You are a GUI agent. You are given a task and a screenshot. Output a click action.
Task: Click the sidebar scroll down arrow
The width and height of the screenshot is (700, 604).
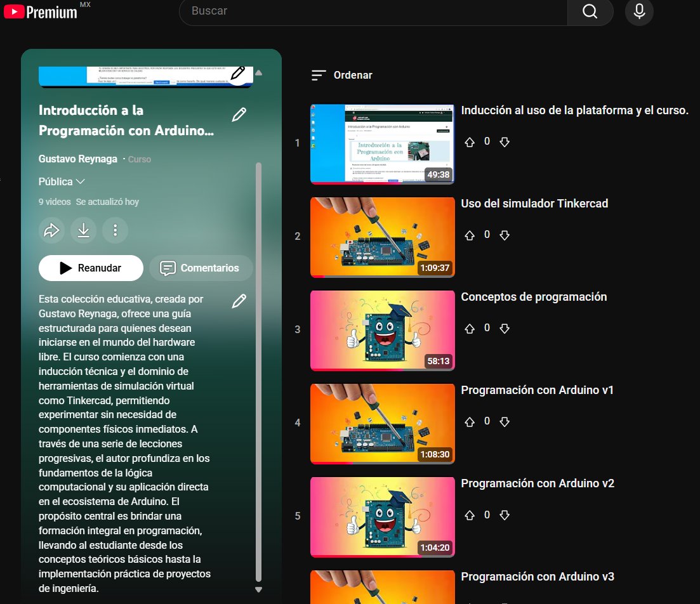pyautogui.click(x=258, y=589)
